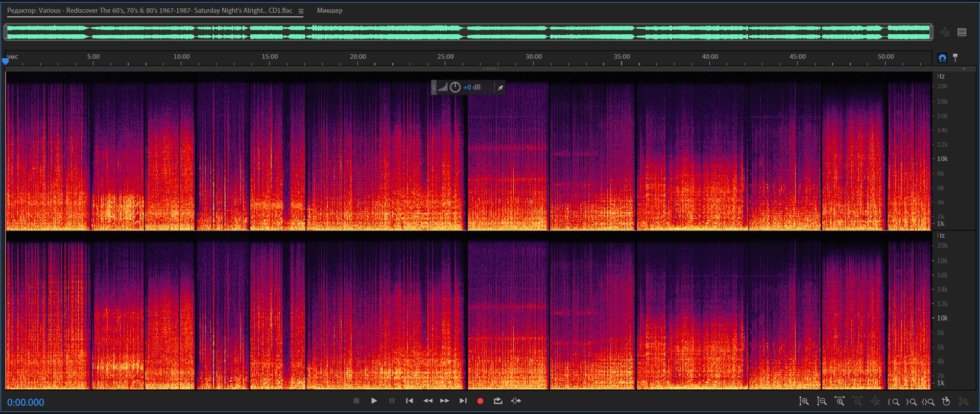The width and height of the screenshot is (980, 414).
Task: Open the Editor panel hamburger menu
Action: tap(301, 11)
